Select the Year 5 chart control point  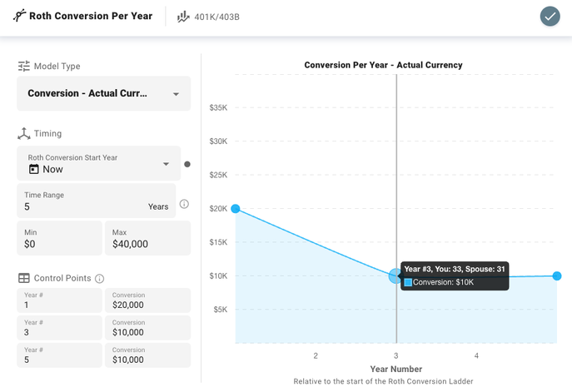(x=556, y=275)
